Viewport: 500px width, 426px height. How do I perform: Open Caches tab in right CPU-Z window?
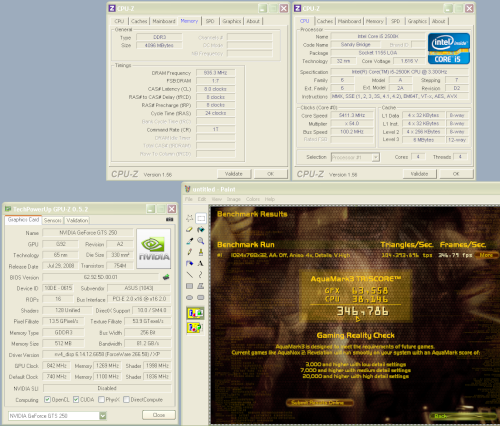325,21
